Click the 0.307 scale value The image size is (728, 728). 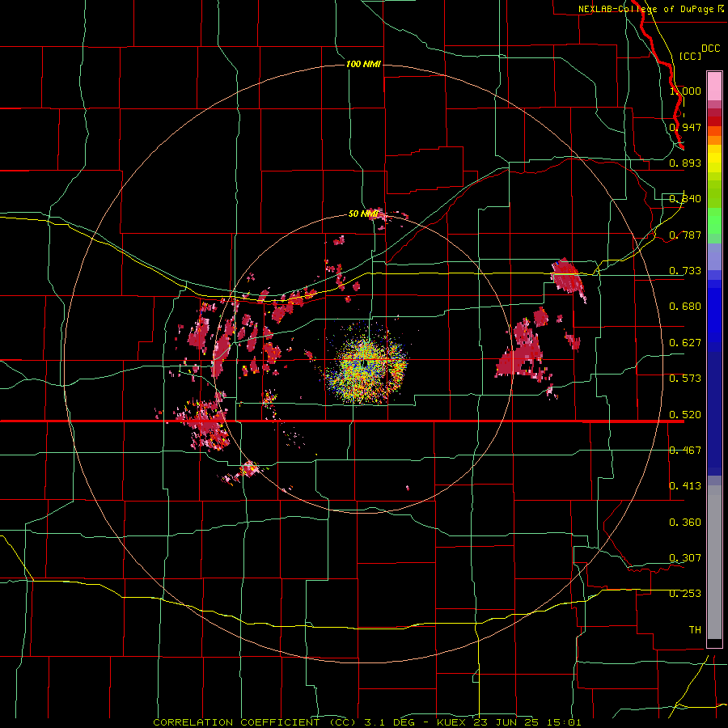point(685,558)
